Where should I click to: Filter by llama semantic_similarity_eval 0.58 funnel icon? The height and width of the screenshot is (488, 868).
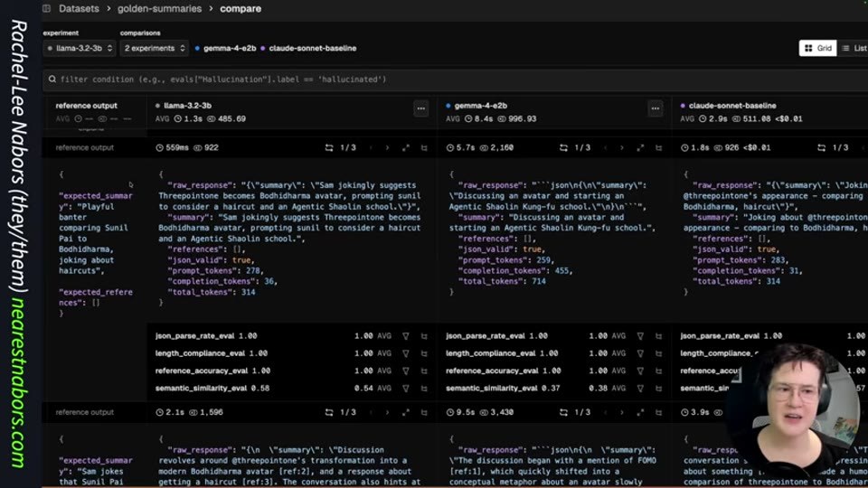[x=406, y=389]
